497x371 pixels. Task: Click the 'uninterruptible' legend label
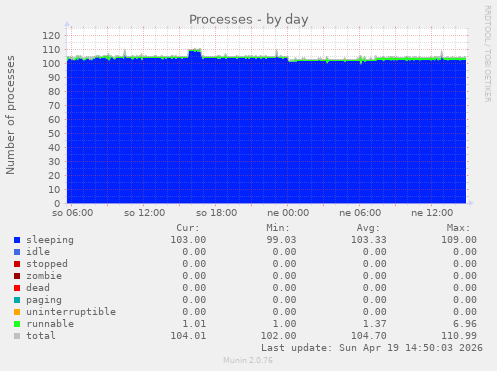71,312
